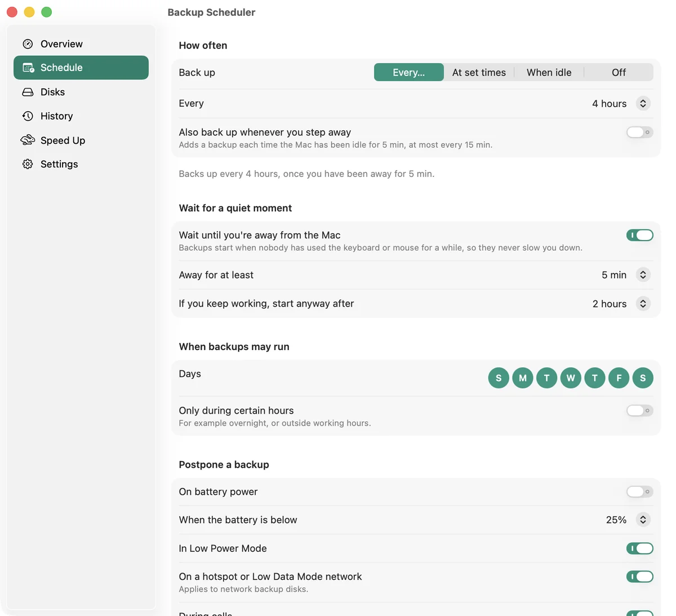This screenshot has height=616, width=676.
Task: Go to the Disks section
Action: click(81, 92)
